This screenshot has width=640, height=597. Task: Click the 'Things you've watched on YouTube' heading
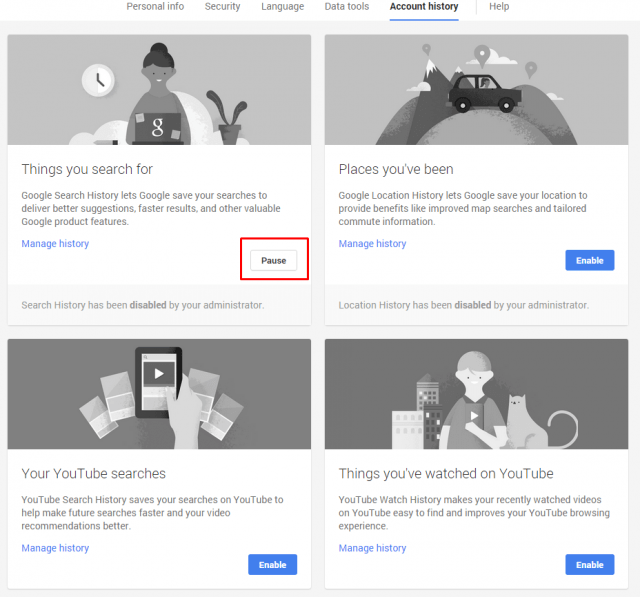tap(446, 473)
